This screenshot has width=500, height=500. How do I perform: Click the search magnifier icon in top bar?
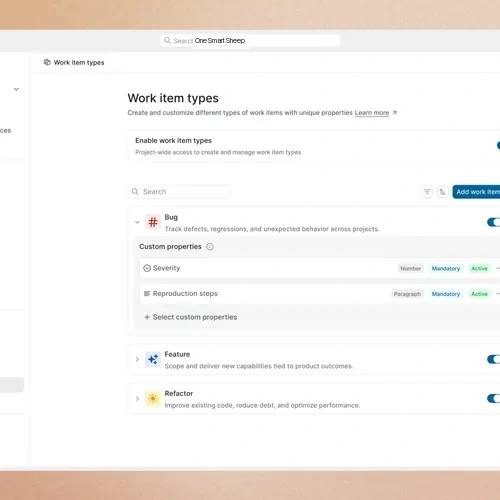(167, 40)
